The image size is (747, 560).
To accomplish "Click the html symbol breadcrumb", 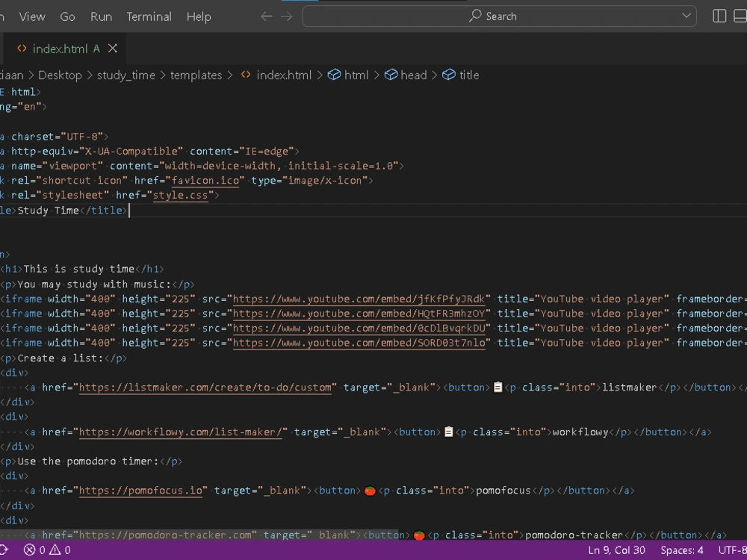I will (356, 75).
